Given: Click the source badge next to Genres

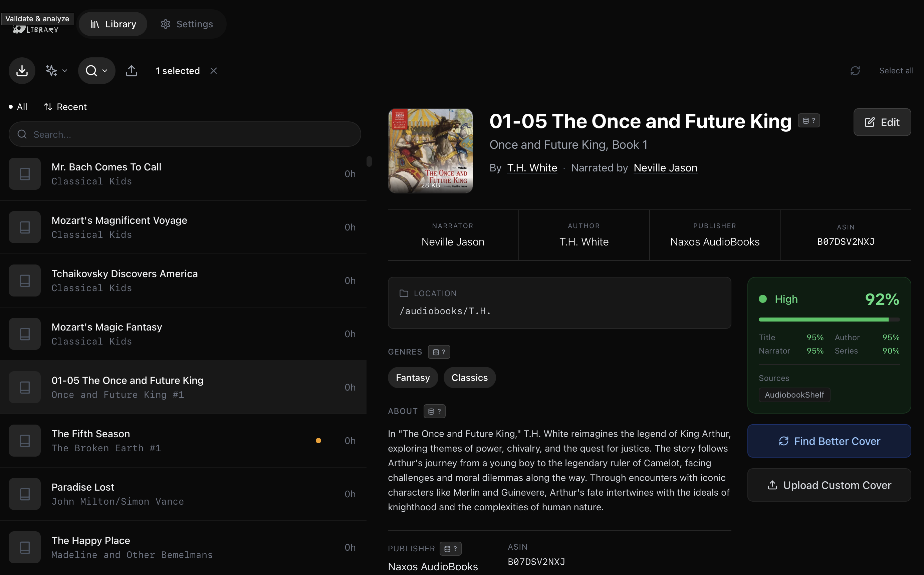Looking at the screenshot, I should pyautogui.click(x=439, y=352).
